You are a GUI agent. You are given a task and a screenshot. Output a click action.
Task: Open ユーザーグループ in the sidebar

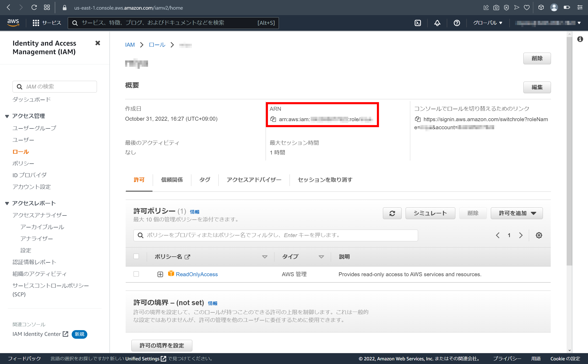34,128
